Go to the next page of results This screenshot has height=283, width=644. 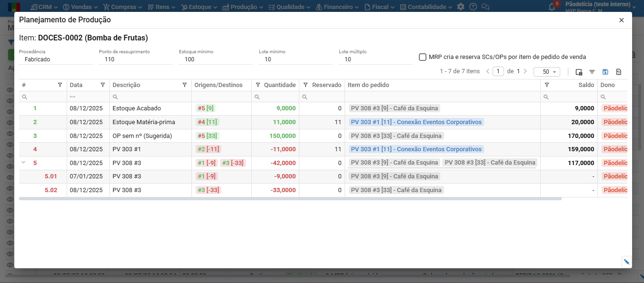525,71
